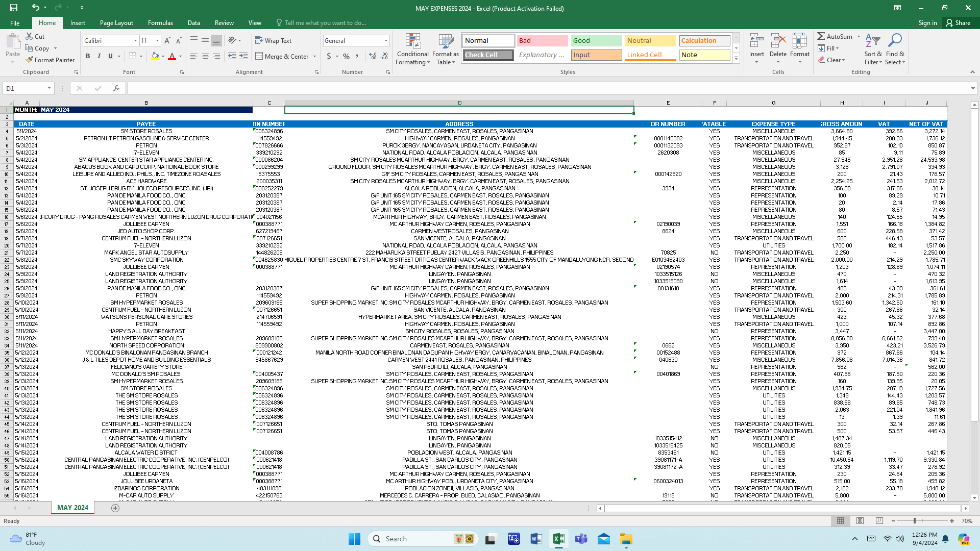Toggle Wrap Text
980x551 pixels.
point(274,40)
